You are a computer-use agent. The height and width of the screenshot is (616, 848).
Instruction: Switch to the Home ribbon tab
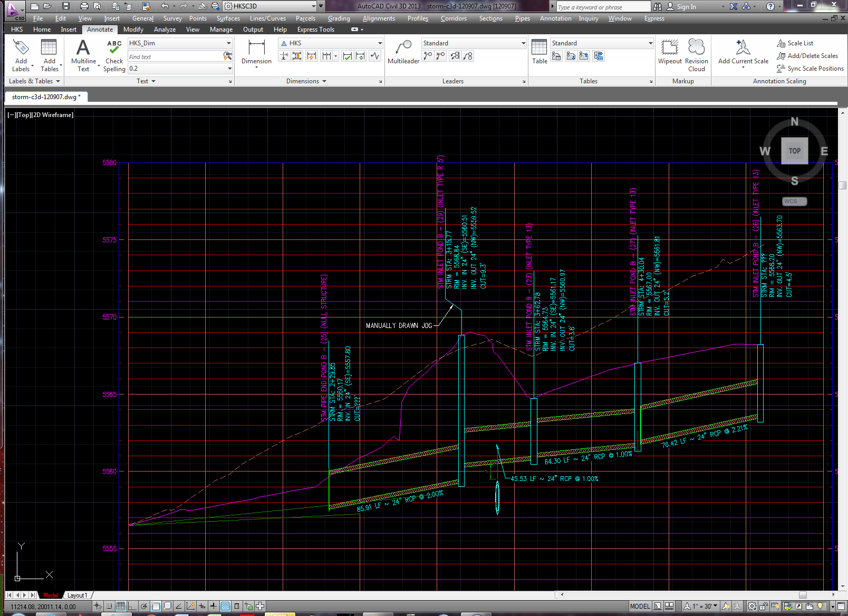tap(42, 30)
